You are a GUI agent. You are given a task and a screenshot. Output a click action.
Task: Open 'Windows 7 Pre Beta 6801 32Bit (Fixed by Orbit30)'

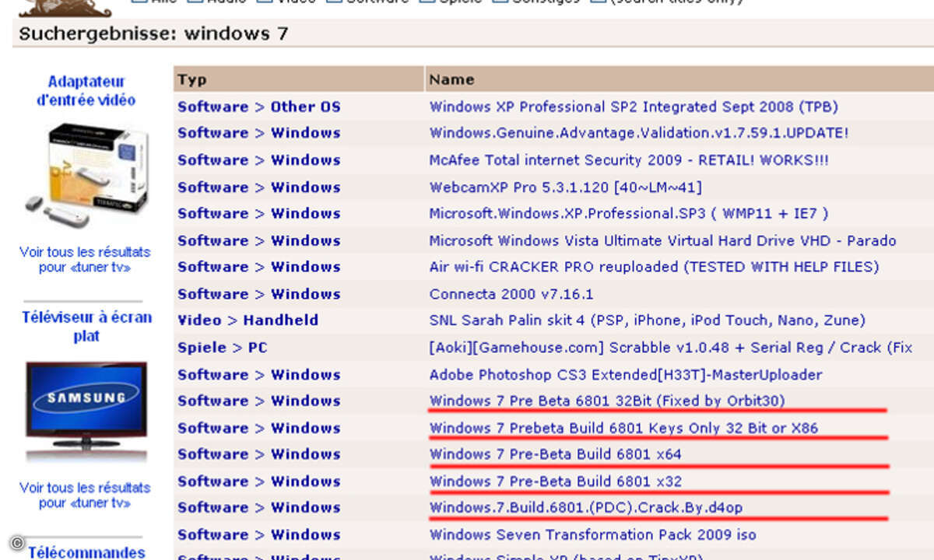[x=607, y=401]
